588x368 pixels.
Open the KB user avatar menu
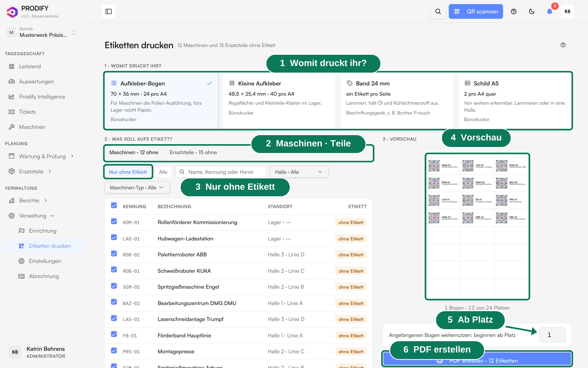567,11
